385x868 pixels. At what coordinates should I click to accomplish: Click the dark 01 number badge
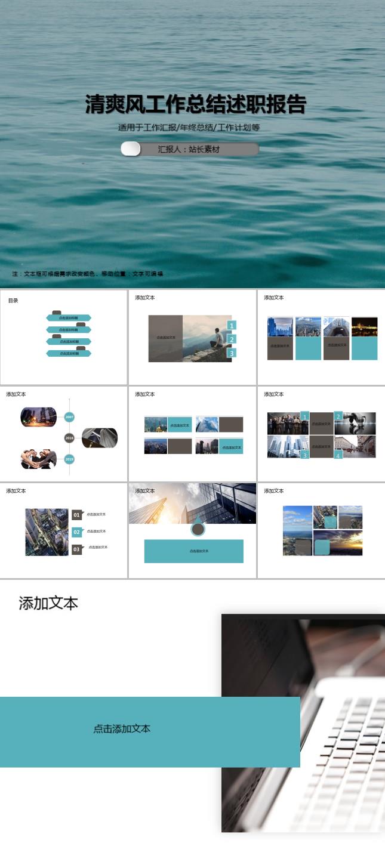pos(76,515)
